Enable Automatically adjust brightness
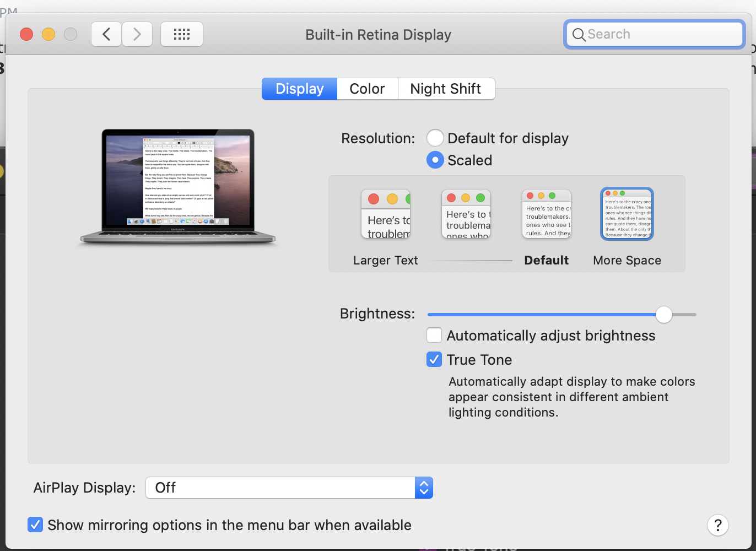 tap(434, 335)
